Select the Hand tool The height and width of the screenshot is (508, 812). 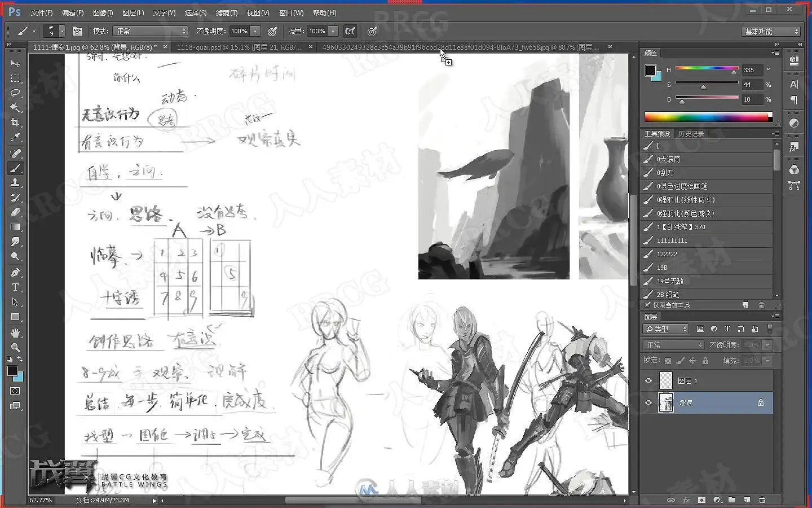(15, 332)
